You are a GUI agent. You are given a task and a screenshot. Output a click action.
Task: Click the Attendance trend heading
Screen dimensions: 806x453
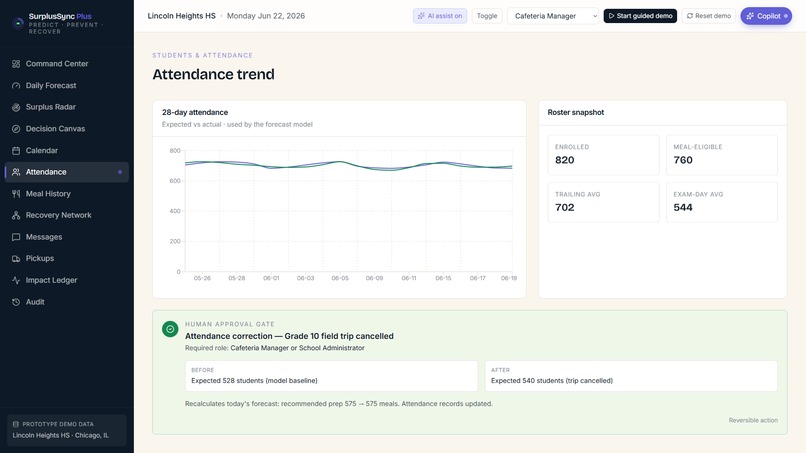pos(213,74)
